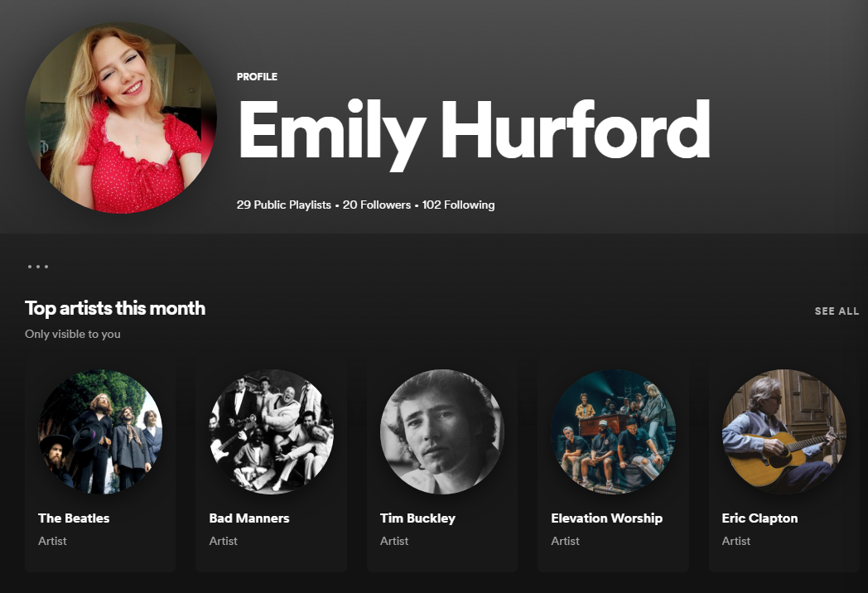
Task: Click the PROFILE label above the name
Action: 257,76
